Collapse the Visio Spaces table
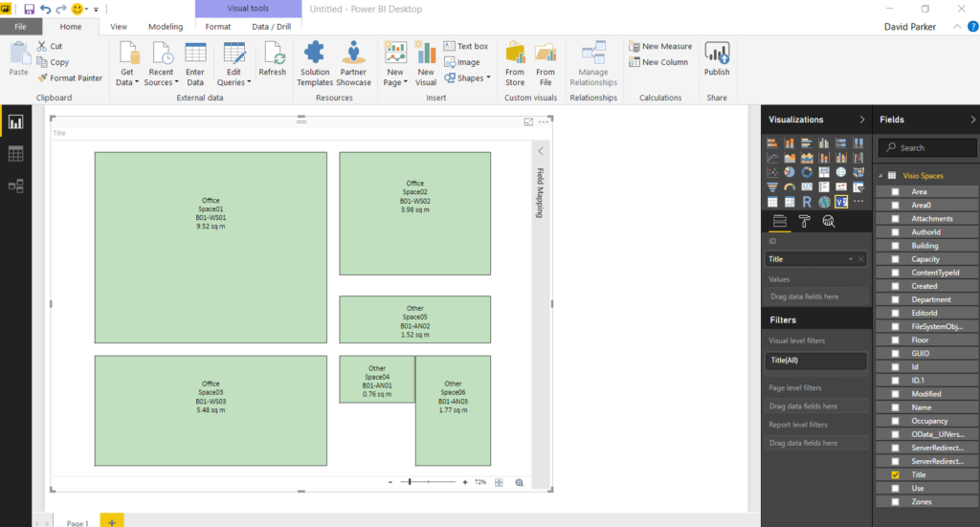Viewport: 980px width, 527px height. [x=880, y=176]
